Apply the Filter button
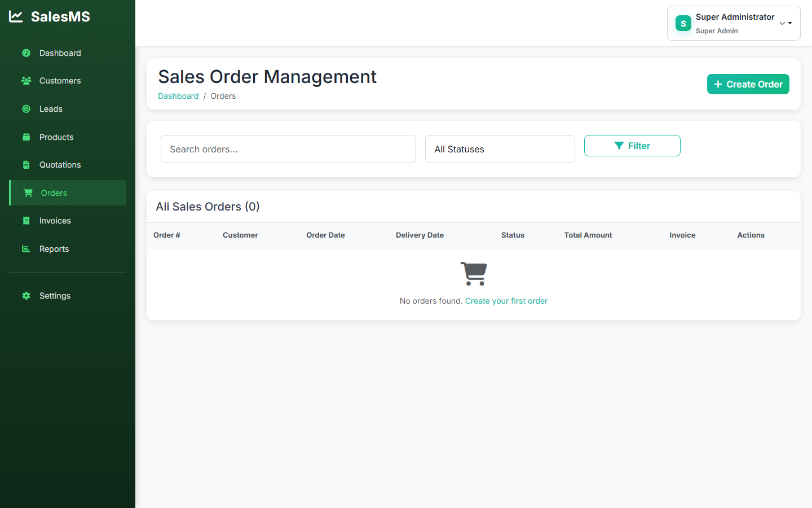 click(632, 146)
